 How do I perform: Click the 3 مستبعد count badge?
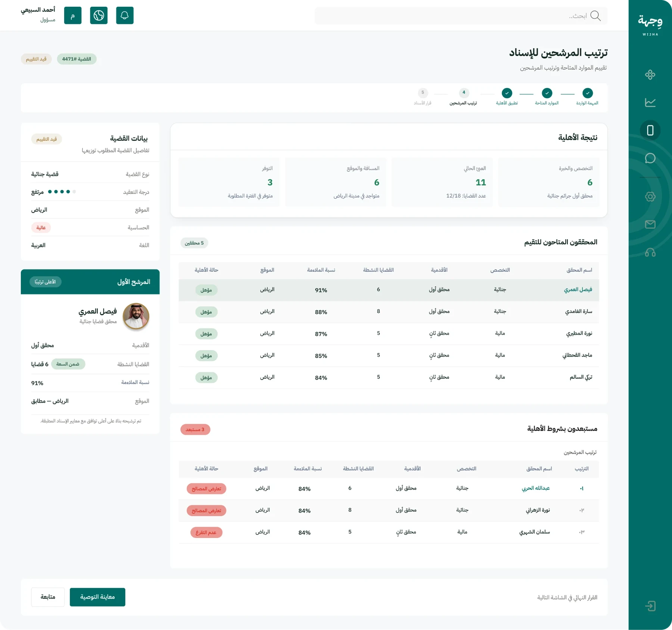195,430
